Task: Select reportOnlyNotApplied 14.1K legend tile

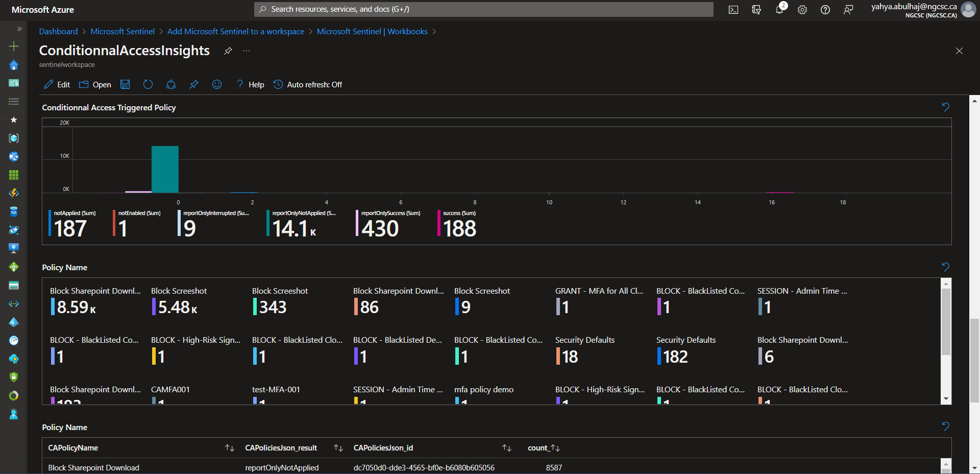Action: [x=302, y=224]
